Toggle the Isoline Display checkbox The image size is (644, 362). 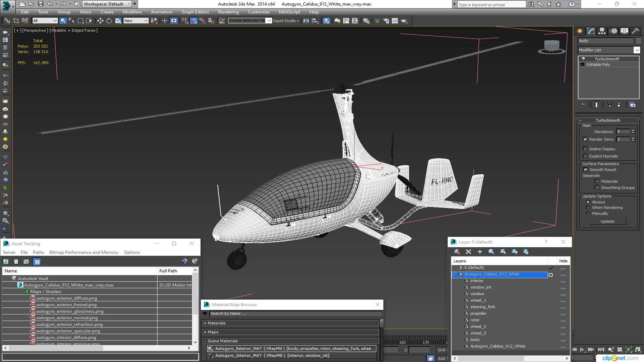(x=585, y=149)
